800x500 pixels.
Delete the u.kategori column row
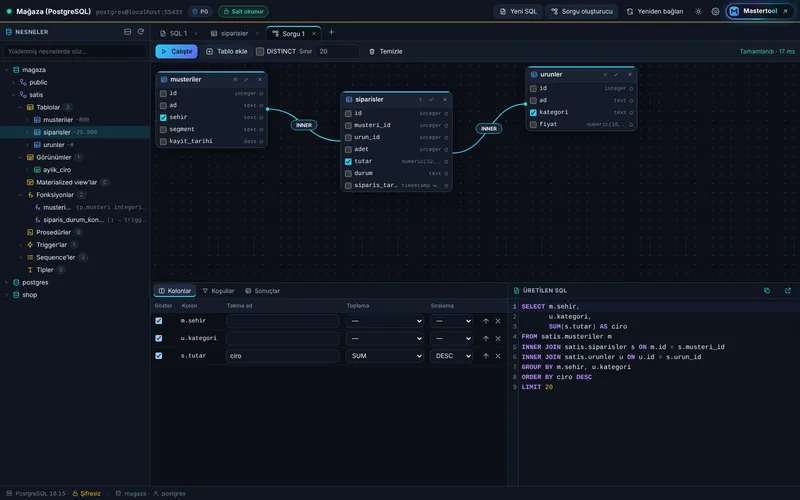coord(498,338)
